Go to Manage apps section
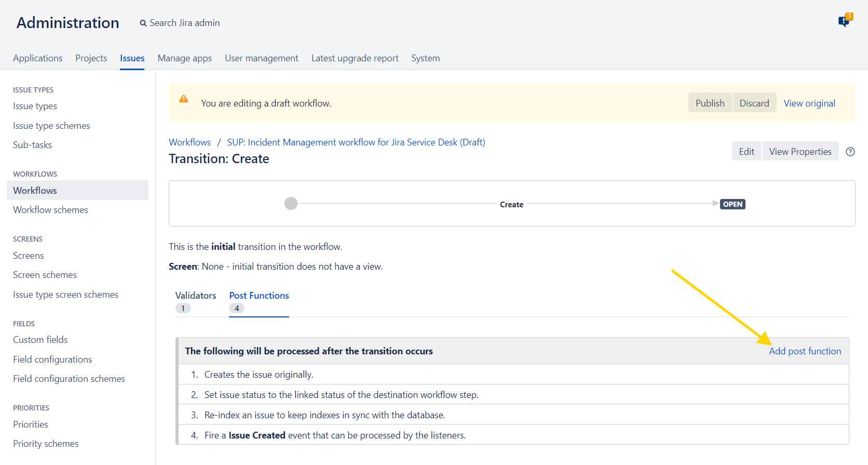The height and width of the screenshot is (465, 868). tap(184, 58)
